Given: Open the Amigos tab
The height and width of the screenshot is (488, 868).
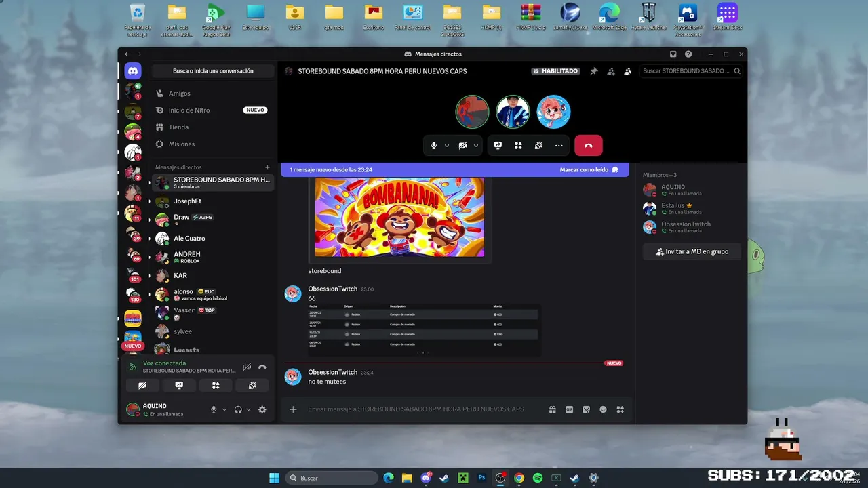Looking at the screenshot, I should [x=213, y=94].
